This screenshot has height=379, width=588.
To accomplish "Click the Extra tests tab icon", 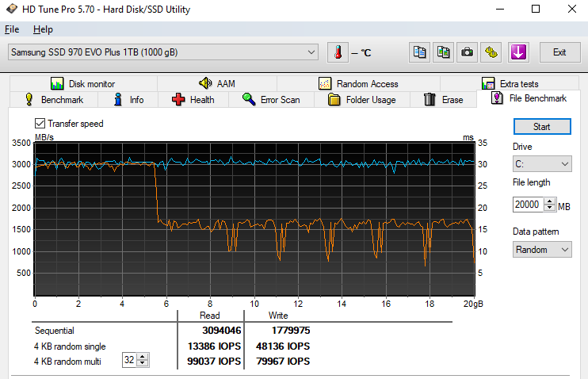I will 488,83.
